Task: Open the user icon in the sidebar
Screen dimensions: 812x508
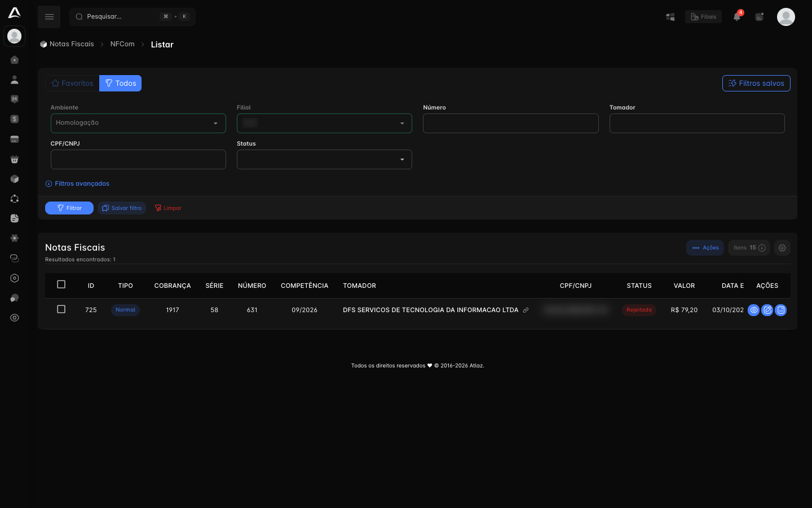Action: [15, 80]
